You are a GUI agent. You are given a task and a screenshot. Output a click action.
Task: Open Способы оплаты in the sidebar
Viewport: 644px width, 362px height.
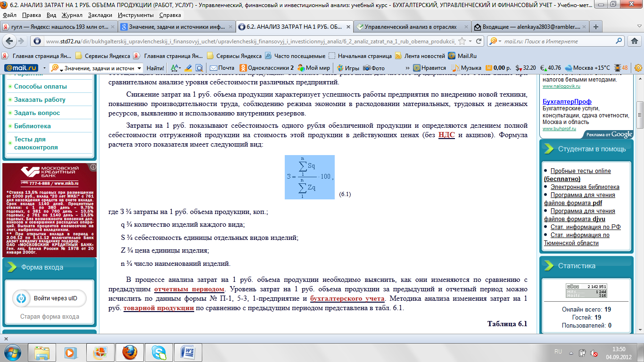tap(41, 86)
